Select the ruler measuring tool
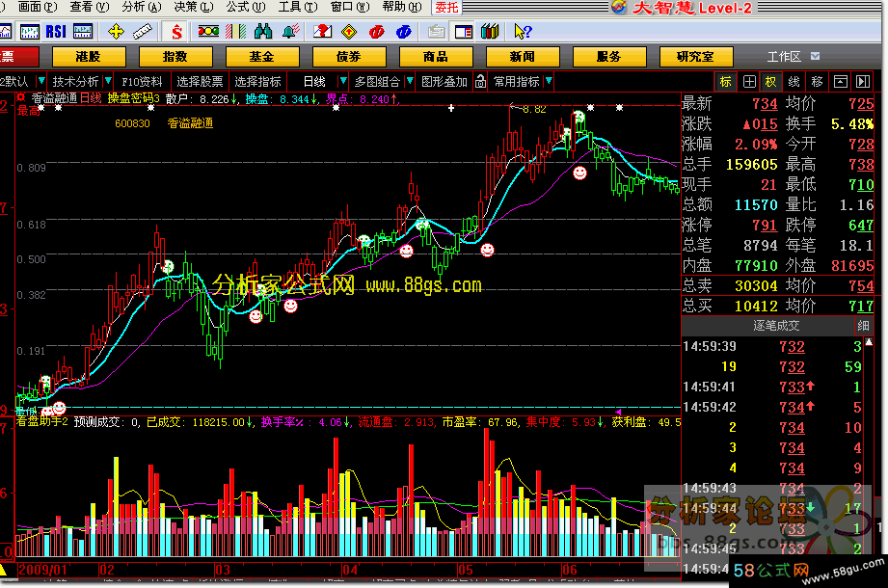The height and width of the screenshot is (588, 888). click(143, 32)
